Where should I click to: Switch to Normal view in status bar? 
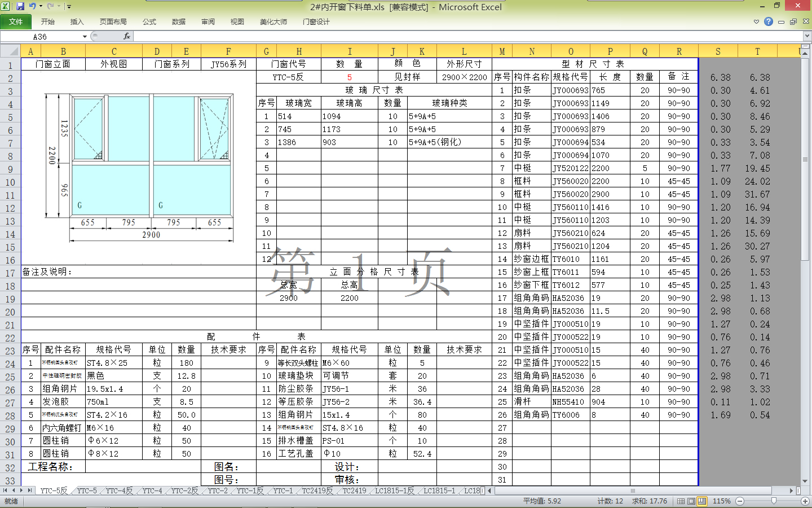tap(681, 501)
